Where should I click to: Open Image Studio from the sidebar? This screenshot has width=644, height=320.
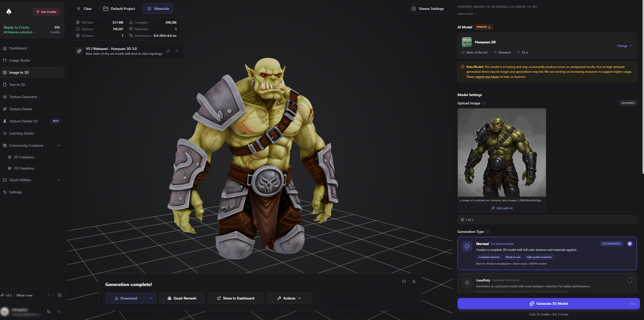point(19,60)
